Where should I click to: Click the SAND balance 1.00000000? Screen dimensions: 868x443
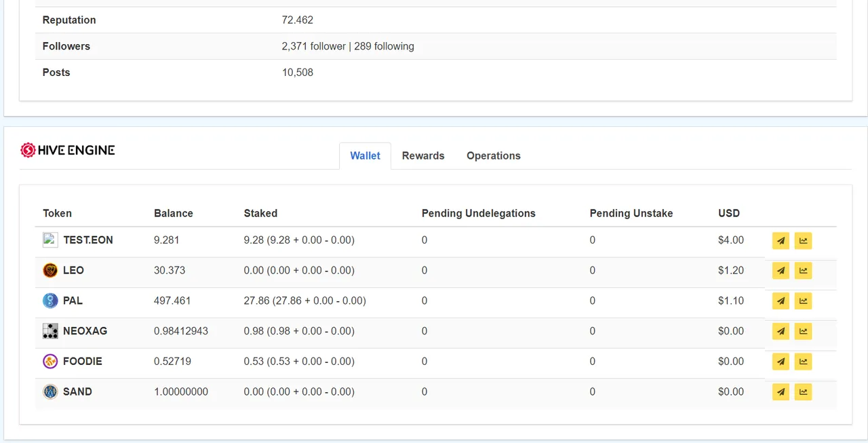pyautogui.click(x=181, y=391)
